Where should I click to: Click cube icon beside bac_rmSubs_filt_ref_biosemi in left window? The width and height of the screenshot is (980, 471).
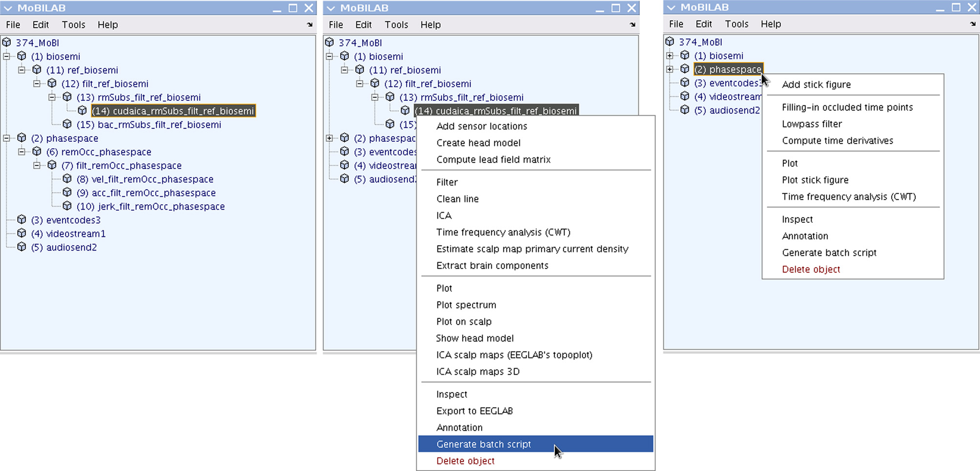pos(67,124)
